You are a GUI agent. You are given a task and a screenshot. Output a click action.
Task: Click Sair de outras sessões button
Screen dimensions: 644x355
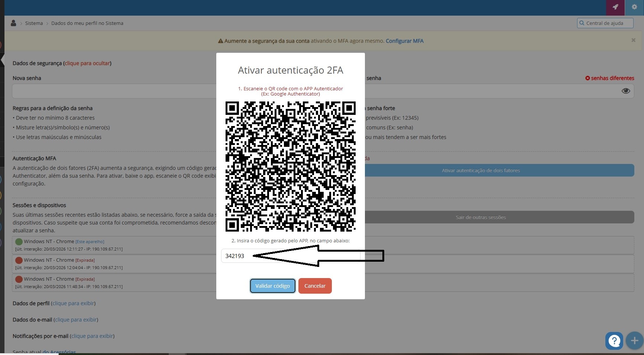point(480,217)
